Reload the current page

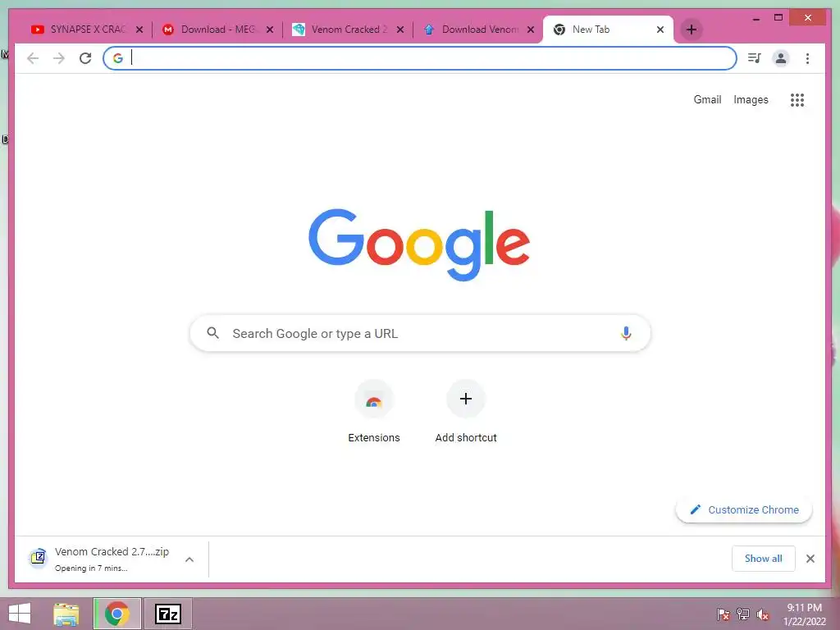(x=85, y=58)
